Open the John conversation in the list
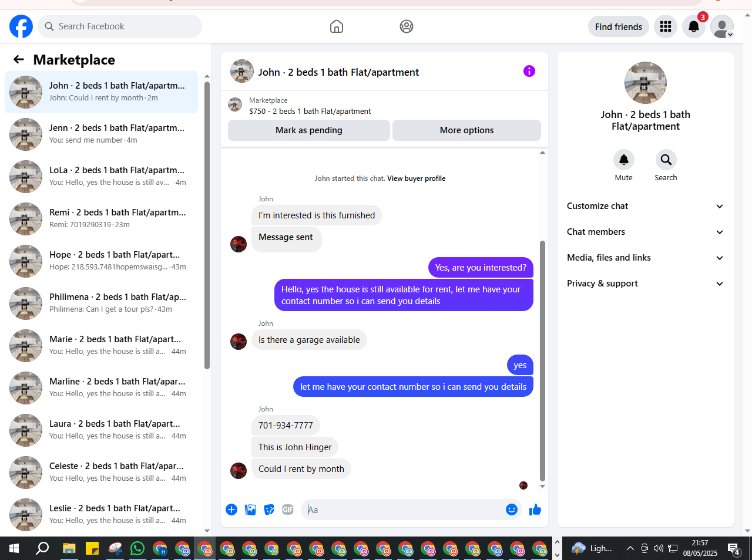This screenshot has height=560, width=752. [x=101, y=92]
